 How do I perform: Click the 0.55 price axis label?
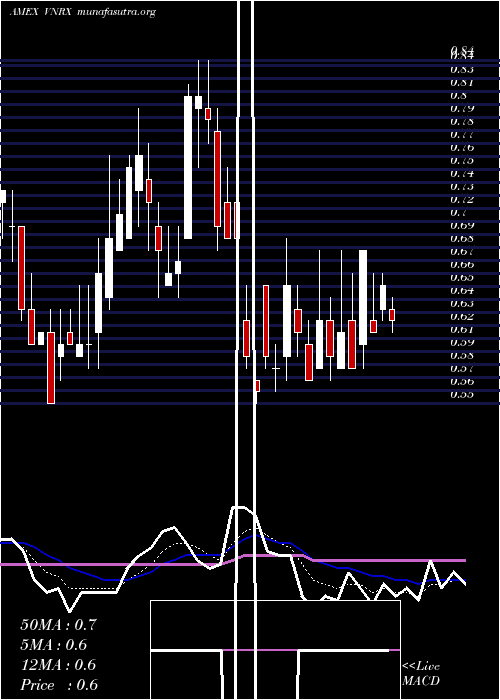462,394
